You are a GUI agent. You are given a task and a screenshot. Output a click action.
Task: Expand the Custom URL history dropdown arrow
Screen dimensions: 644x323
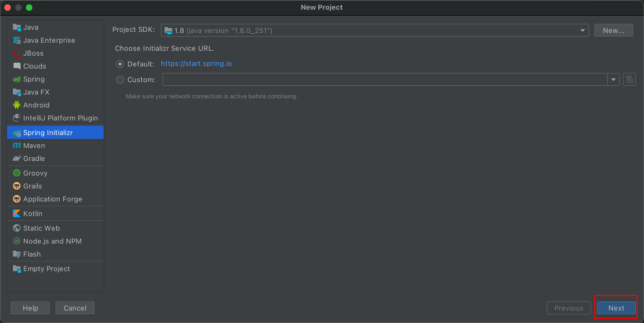click(x=613, y=80)
